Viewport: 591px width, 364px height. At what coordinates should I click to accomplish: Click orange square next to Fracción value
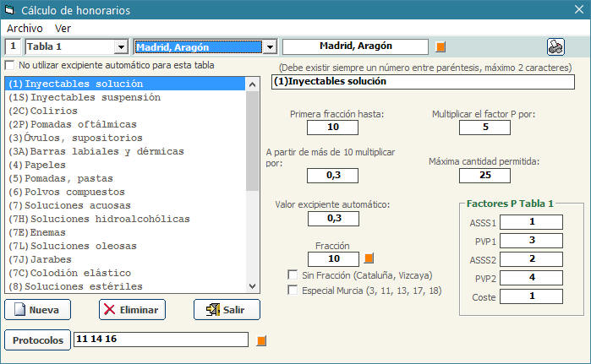(x=368, y=258)
